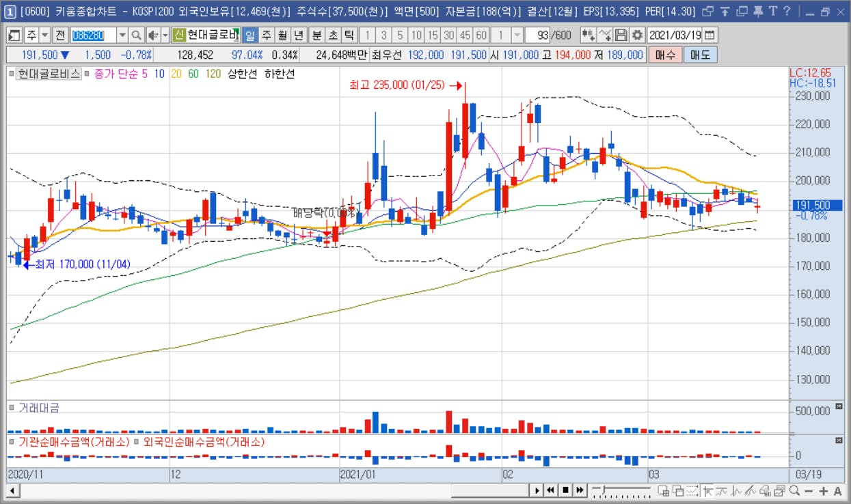Click the speaker sound icon in toolbar
Image resolution: width=851 pixels, height=504 pixels.
153,35
